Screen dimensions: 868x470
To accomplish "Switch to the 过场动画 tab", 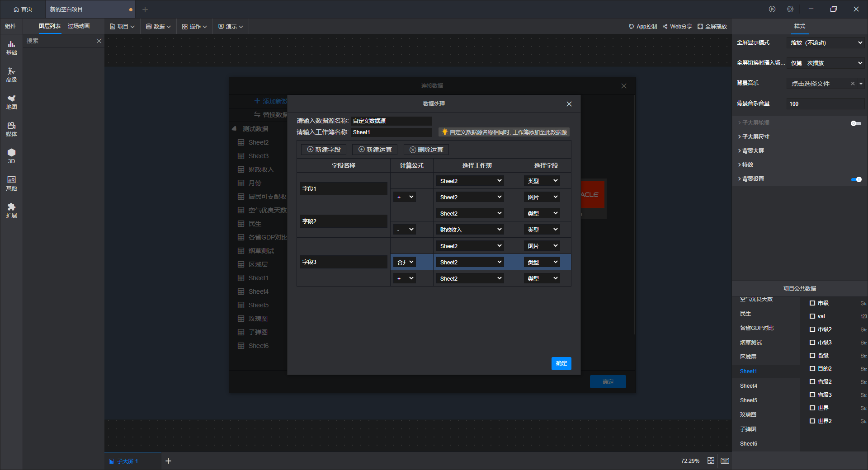I will [79, 26].
